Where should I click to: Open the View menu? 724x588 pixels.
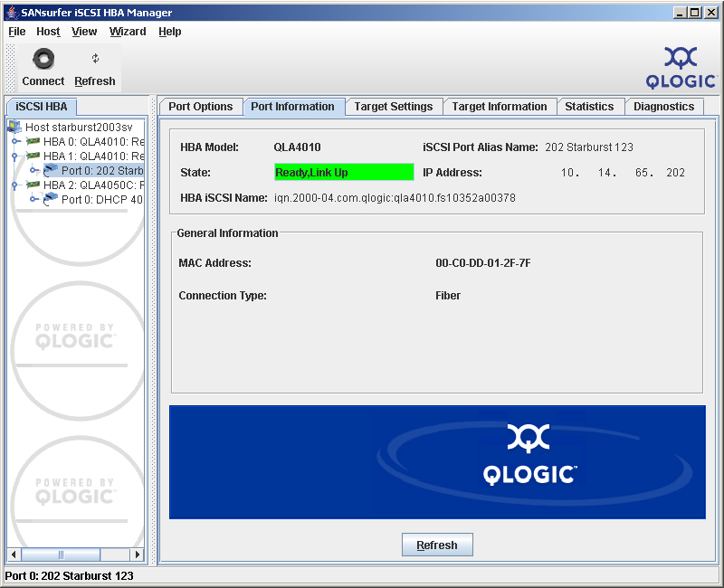84,32
